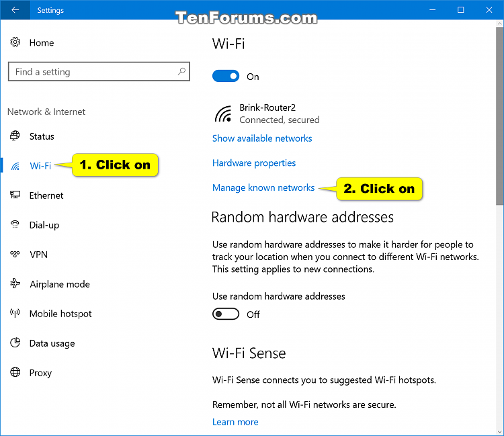Click Manage known networks link
The image size is (504, 436).
tap(263, 188)
